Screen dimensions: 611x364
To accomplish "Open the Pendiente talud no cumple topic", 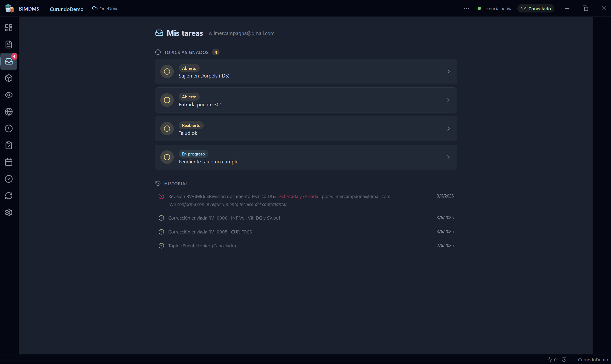I will tap(306, 157).
